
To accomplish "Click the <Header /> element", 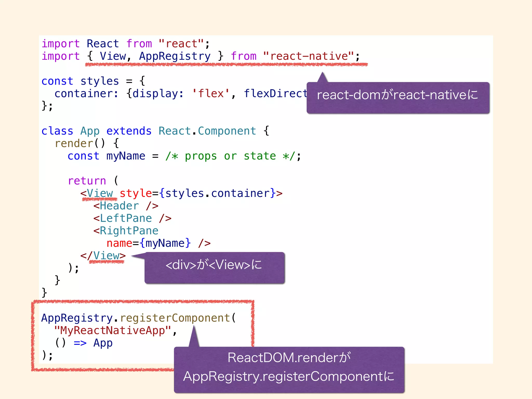I will pyautogui.click(x=126, y=206).
